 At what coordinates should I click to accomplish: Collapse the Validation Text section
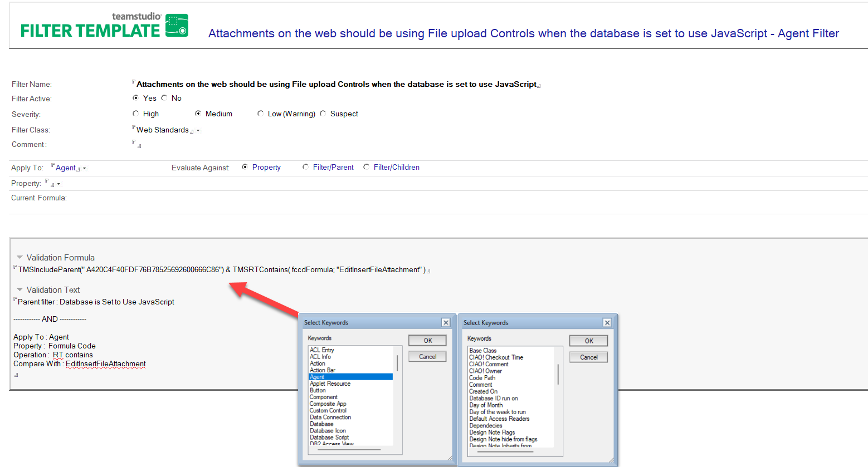click(x=20, y=290)
